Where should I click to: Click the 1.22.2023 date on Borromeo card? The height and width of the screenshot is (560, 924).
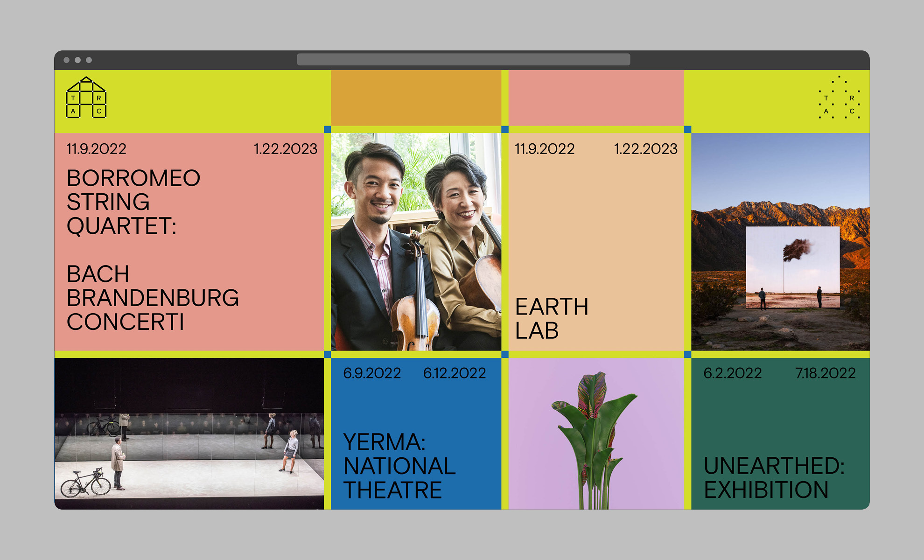tap(286, 149)
